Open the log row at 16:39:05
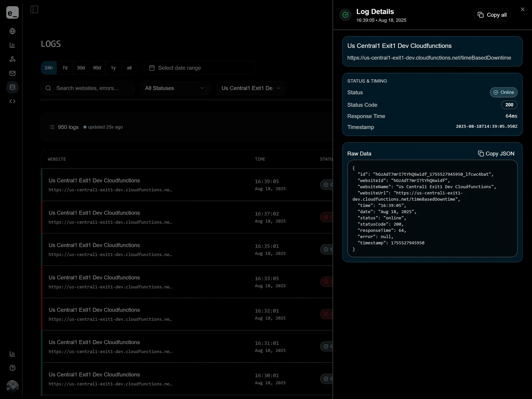The width and height of the screenshot is (532, 399). (x=187, y=185)
